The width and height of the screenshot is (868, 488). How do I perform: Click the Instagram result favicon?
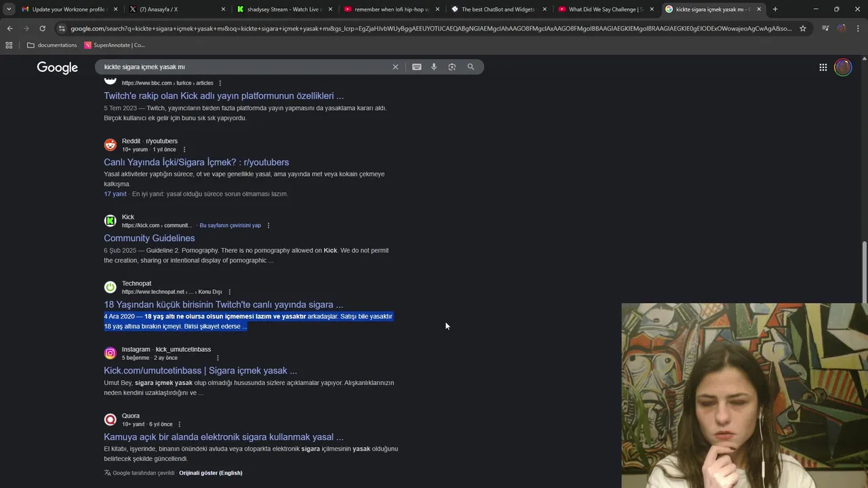110,353
